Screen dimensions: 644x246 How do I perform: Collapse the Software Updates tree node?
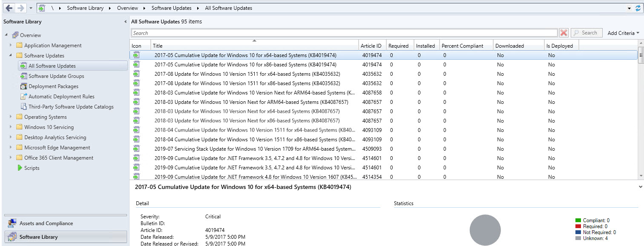click(11, 56)
